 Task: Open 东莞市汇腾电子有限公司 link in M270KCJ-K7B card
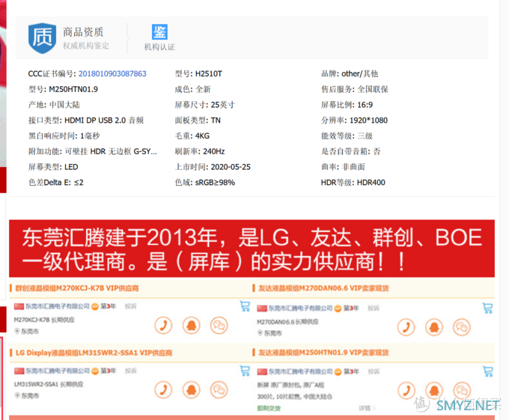[x=58, y=306]
